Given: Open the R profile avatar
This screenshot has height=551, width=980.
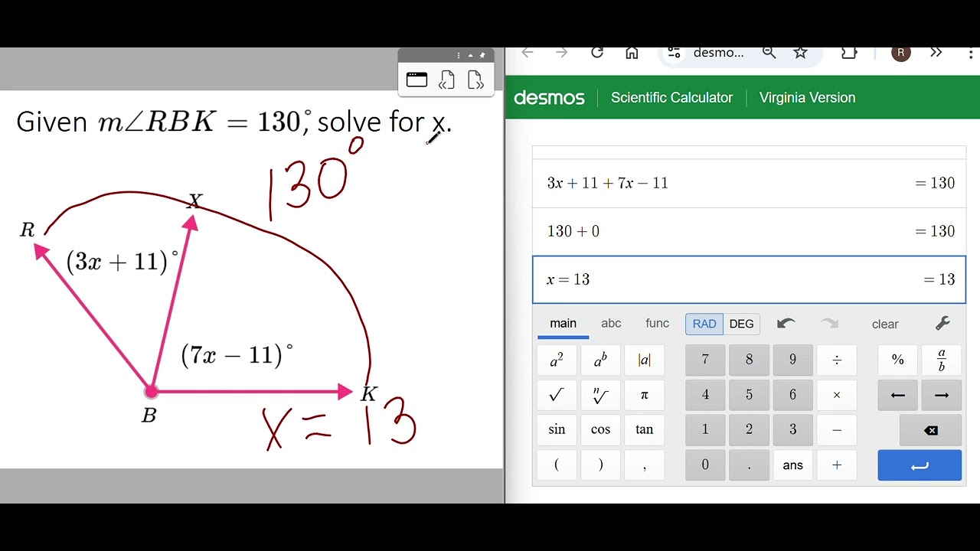Looking at the screenshot, I should coord(901,53).
